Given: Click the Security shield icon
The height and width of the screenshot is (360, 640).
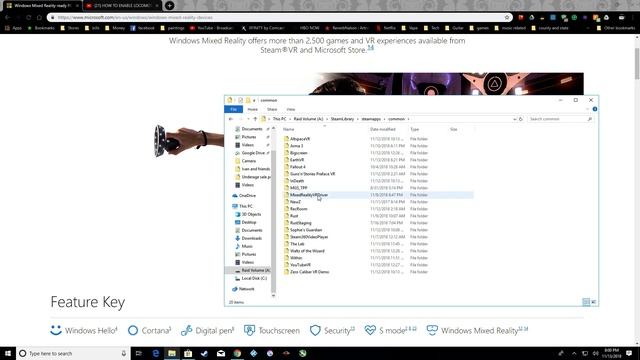Looking at the screenshot, I should point(315,330).
